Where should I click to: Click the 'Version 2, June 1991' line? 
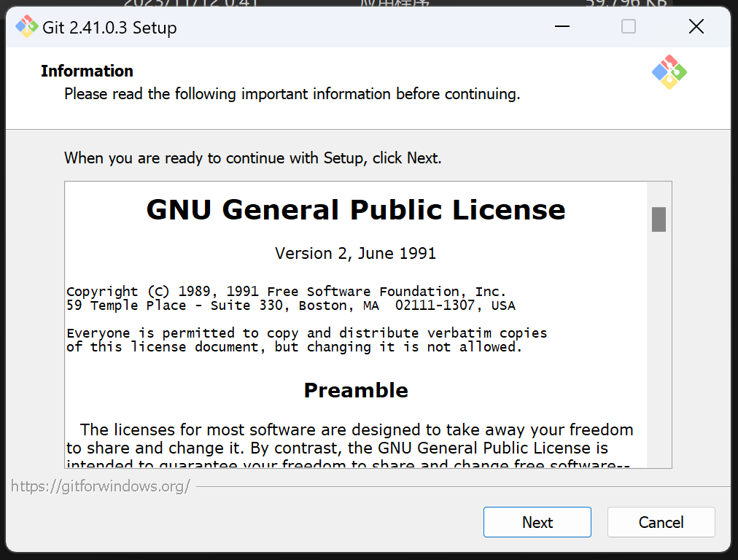tap(355, 253)
